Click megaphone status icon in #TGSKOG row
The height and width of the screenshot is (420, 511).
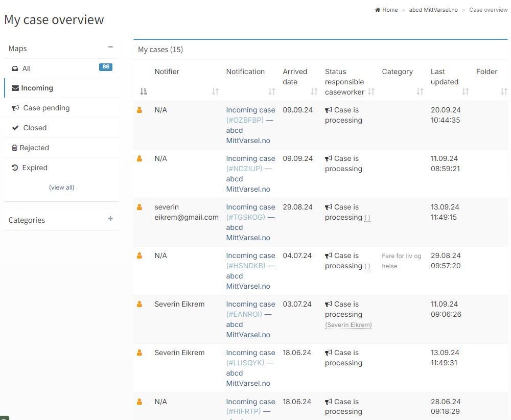[x=329, y=207]
